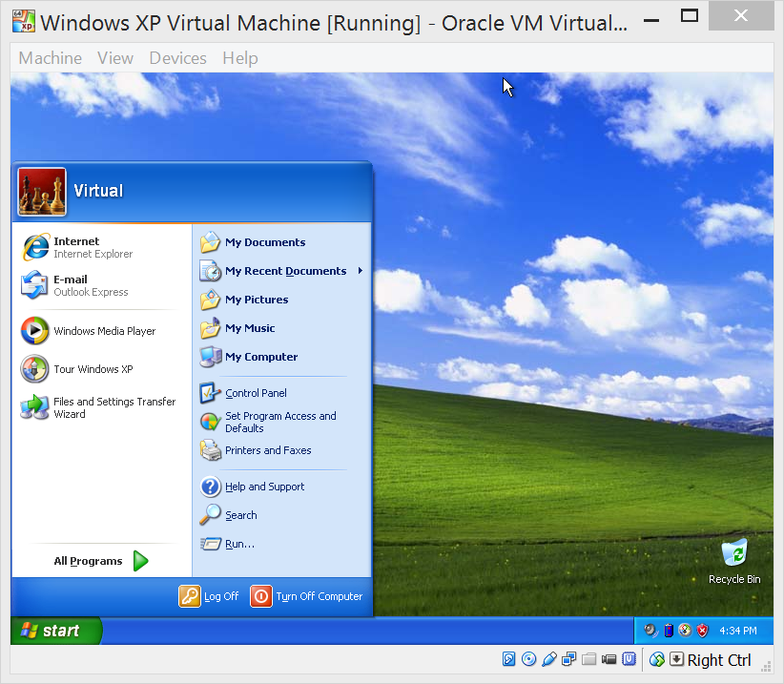Click the red Security Center shield in the tray
Viewport: 784px width, 684px height.
pyautogui.click(x=702, y=631)
